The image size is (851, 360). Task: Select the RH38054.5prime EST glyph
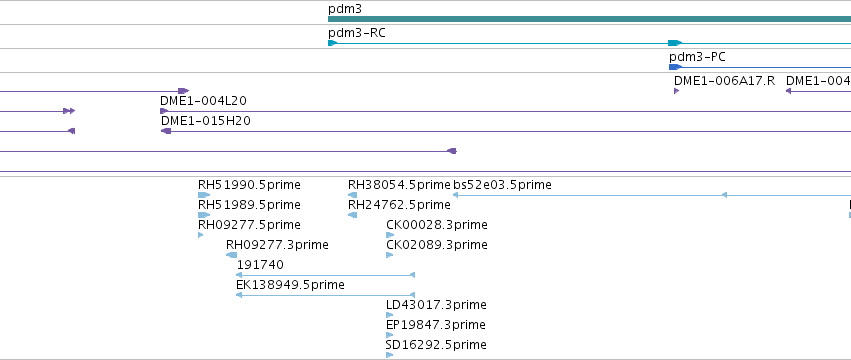pyautogui.click(x=352, y=195)
